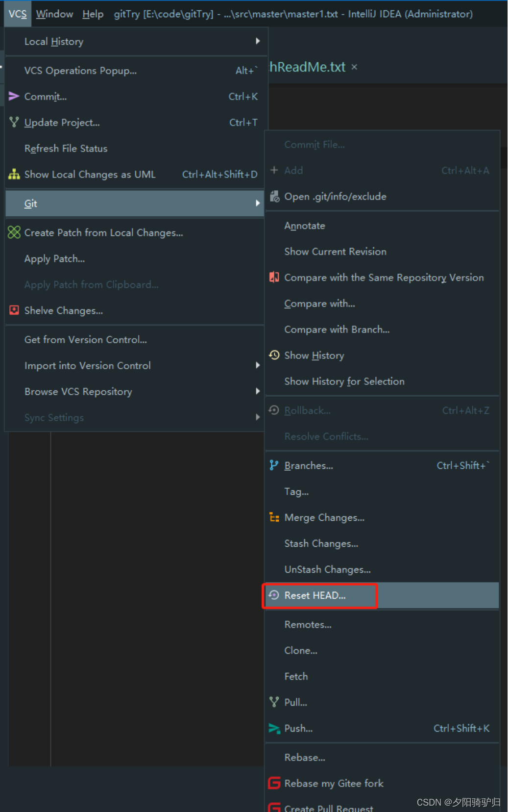Choose Rebase... entry
Screen dimensions: 508x812
[x=382, y=757]
